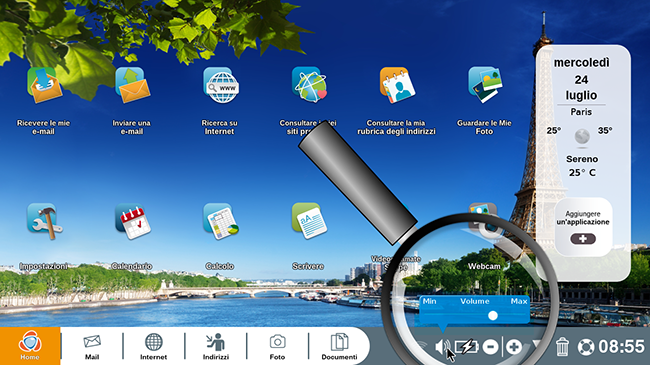Launch Ricerca su Internet globe icon

pyautogui.click(x=221, y=85)
